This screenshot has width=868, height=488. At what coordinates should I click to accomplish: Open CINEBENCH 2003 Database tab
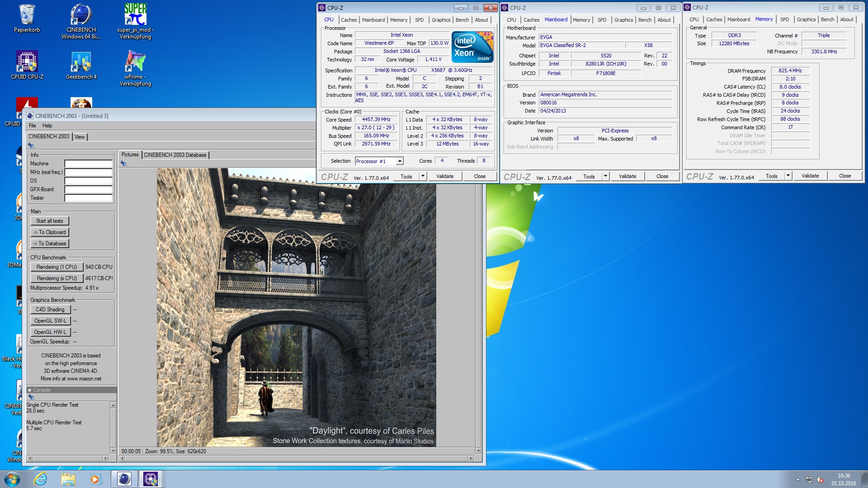click(x=175, y=155)
